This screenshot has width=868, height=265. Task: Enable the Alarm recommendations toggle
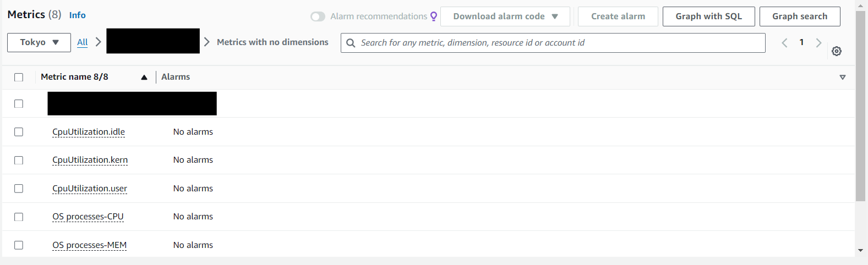point(318,16)
